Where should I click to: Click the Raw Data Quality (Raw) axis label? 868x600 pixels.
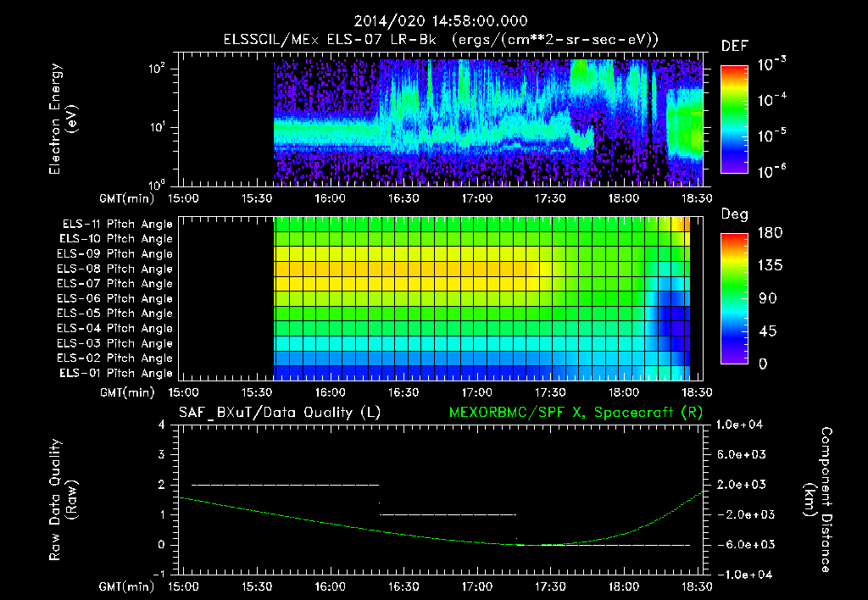point(63,500)
